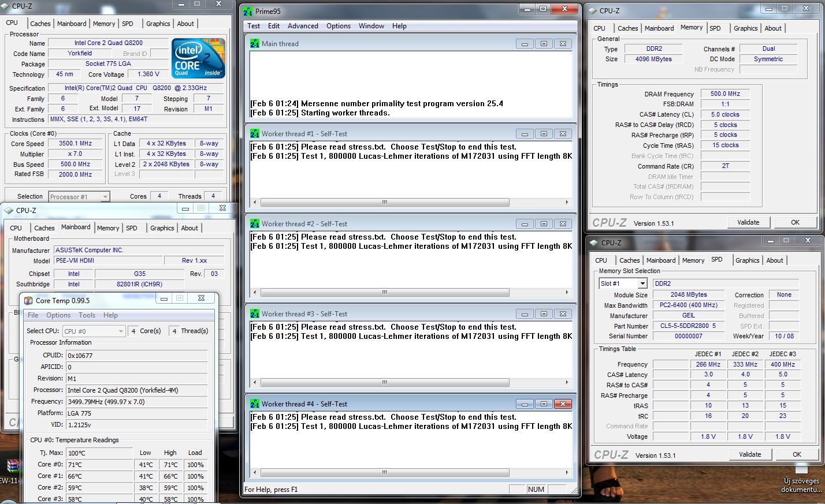The width and height of the screenshot is (825, 504).
Task: Click the Worker thread #4 window icon
Action: coord(255,404)
